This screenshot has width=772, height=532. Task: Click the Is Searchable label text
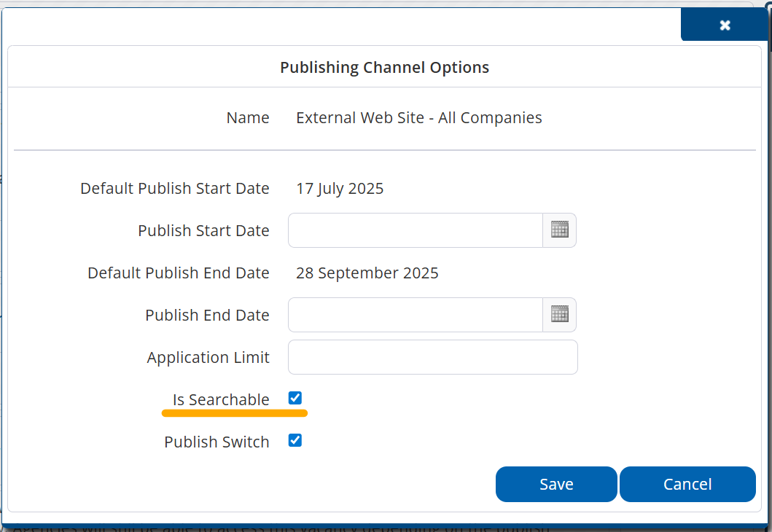pyautogui.click(x=221, y=399)
